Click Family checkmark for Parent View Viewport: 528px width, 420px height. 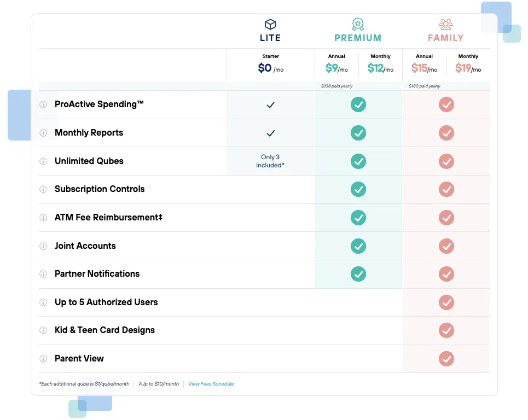(x=446, y=359)
